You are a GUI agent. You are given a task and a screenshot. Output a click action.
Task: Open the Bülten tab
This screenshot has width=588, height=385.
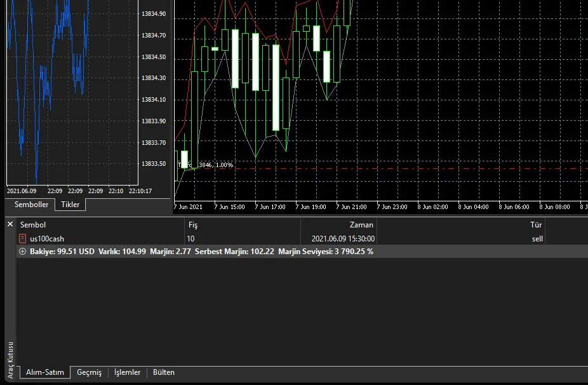(163, 372)
